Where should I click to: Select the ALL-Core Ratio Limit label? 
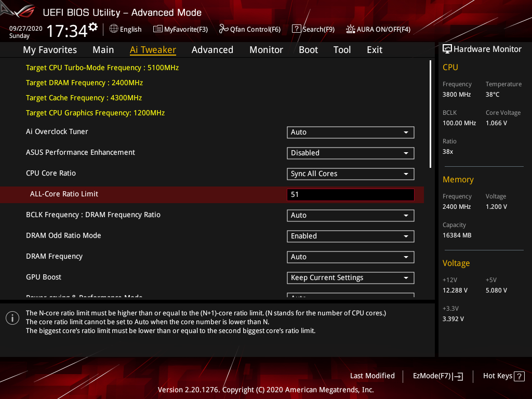[64, 194]
